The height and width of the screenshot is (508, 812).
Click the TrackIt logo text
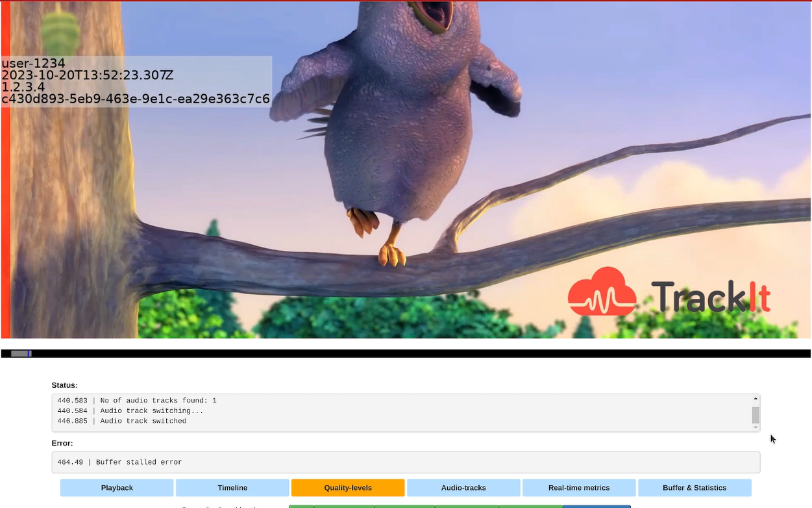(x=712, y=294)
